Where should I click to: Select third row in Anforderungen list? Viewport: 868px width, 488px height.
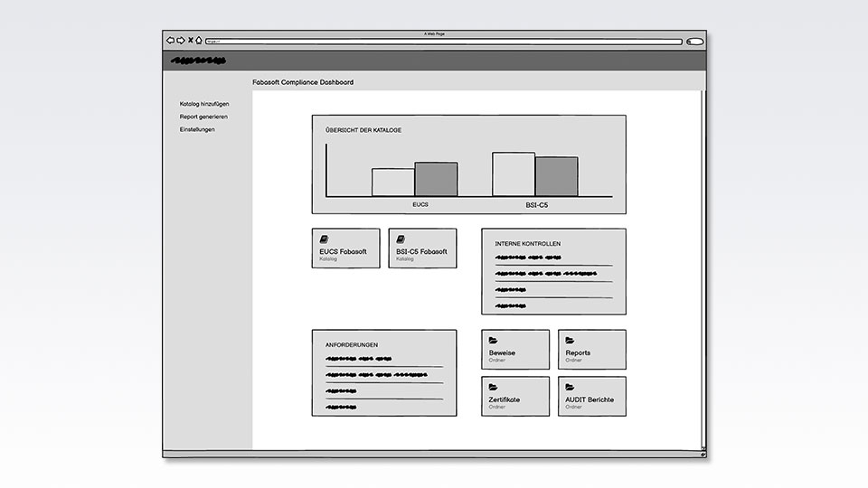pyautogui.click(x=384, y=391)
